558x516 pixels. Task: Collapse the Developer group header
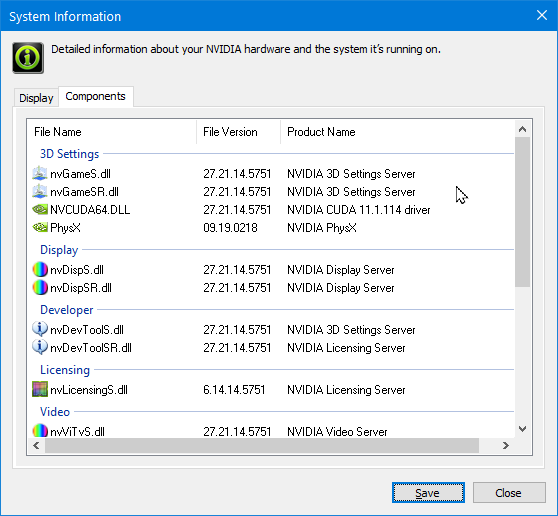click(x=67, y=310)
